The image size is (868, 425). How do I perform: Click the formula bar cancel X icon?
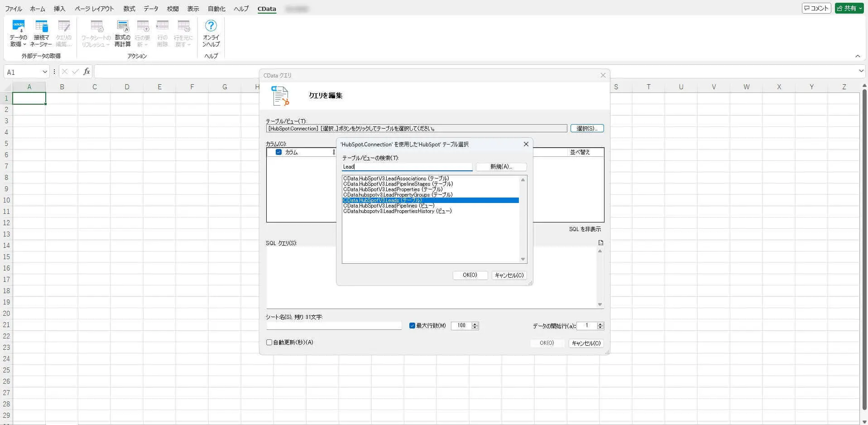pyautogui.click(x=65, y=72)
